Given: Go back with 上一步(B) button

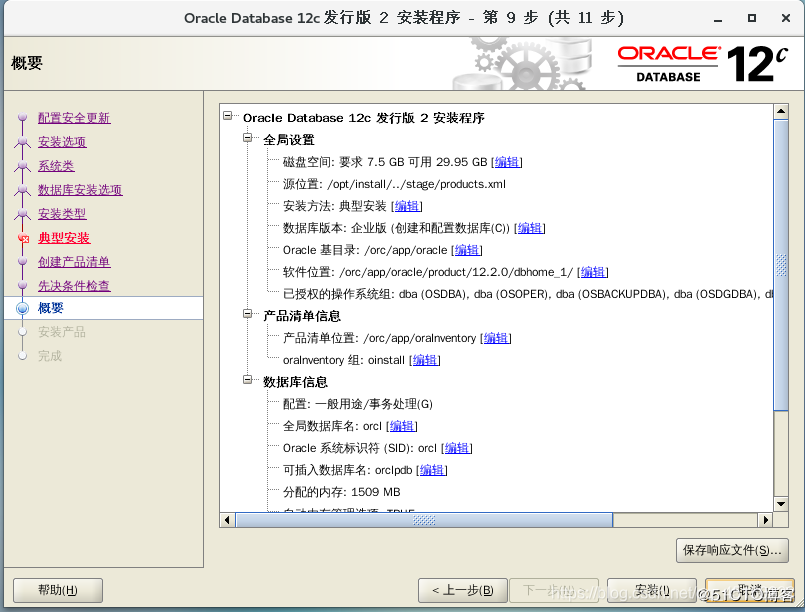Looking at the screenshot, I should coord(463,590).
